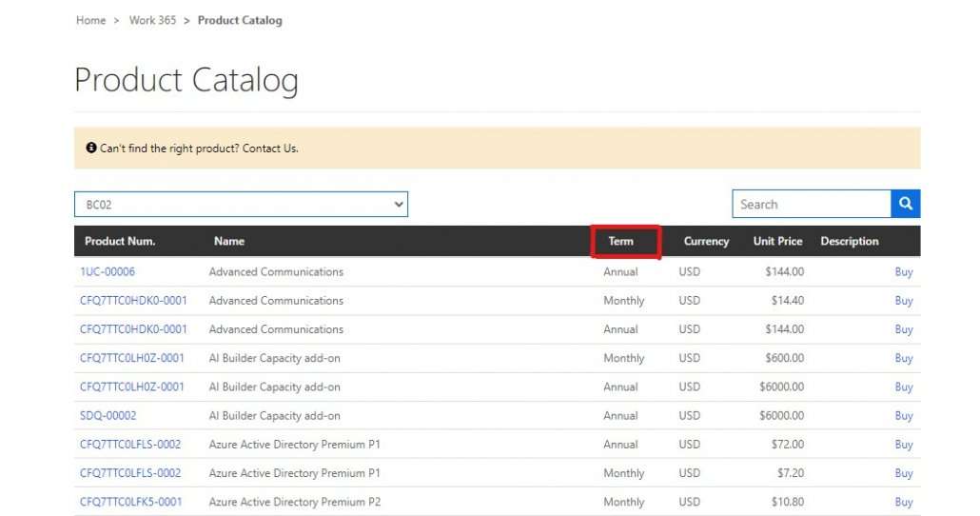Image resolution: width=980 pixels, height=516 pixels.
Task: Select the $72.00 unit price cell
Action: (788, 444)
